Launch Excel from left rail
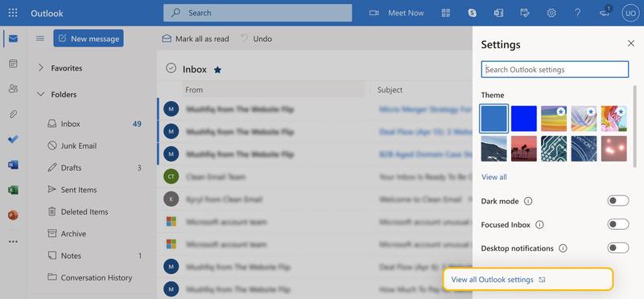 [13, 190]
